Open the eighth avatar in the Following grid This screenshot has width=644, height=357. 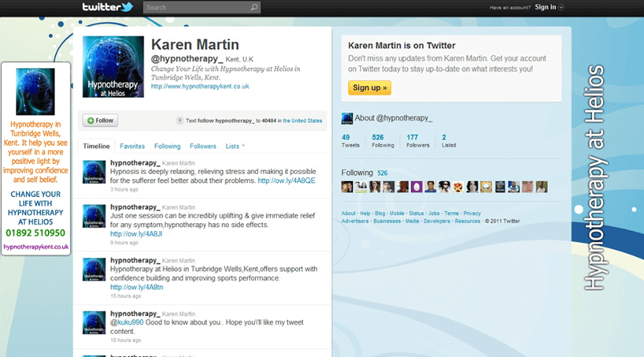coord(444,187)
